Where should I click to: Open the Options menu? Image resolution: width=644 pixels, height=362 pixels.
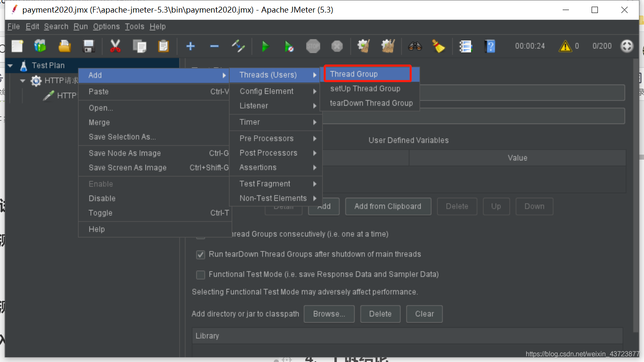coord(106,26)
